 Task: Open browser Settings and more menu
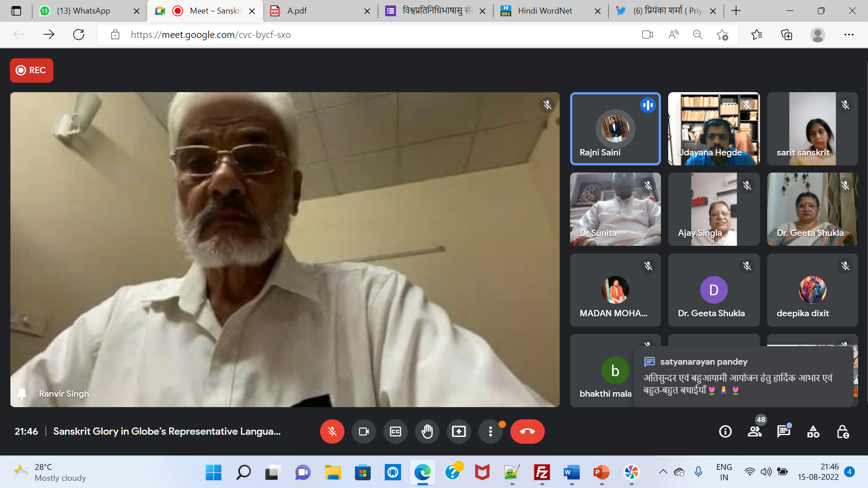click(849, 35)
